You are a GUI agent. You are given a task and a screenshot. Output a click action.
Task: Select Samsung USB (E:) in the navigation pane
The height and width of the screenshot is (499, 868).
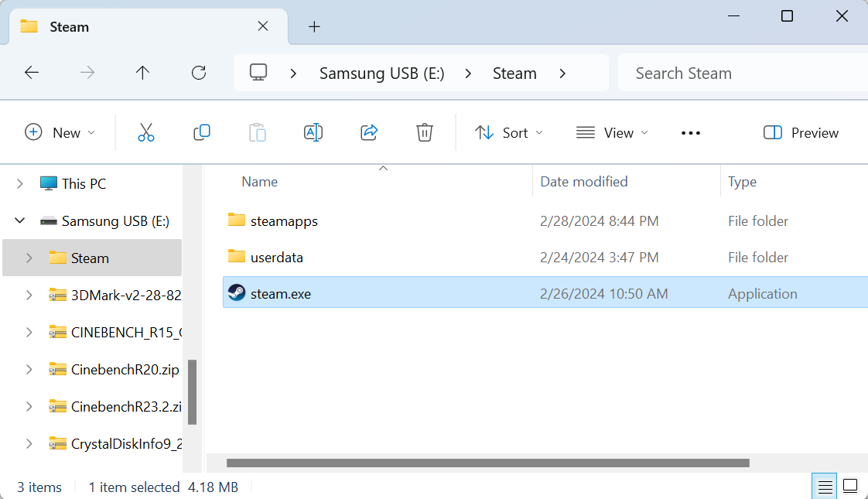click(115, 221)
